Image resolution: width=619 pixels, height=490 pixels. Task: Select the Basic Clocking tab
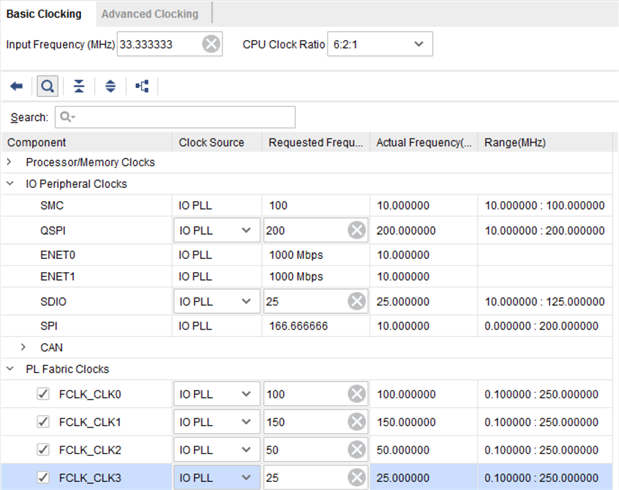coord(45,14)
